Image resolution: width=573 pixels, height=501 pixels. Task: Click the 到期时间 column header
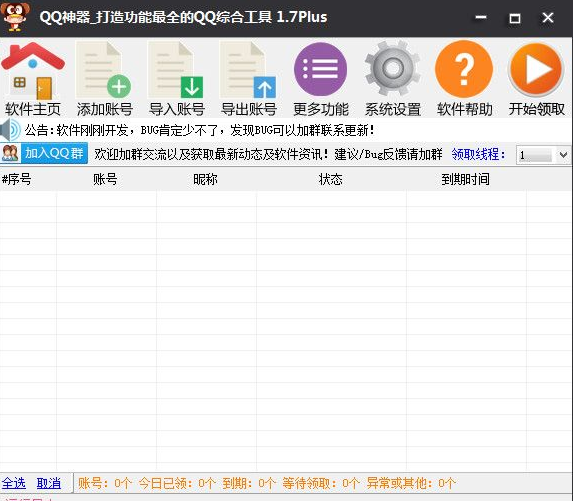click(x=465, y=179)
